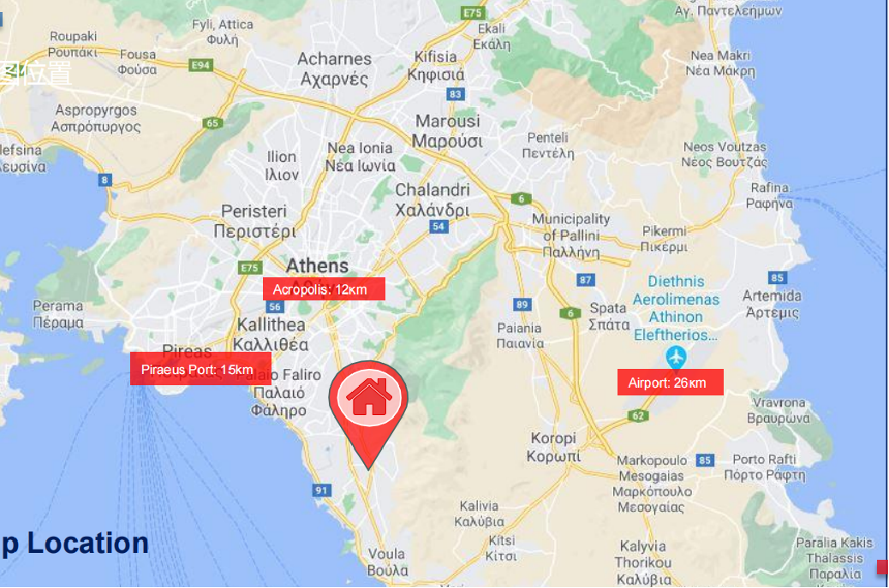Click the route 54 road marker
Image resolution: width=889 pixels, height=588 pixels.
click(439, 227)
